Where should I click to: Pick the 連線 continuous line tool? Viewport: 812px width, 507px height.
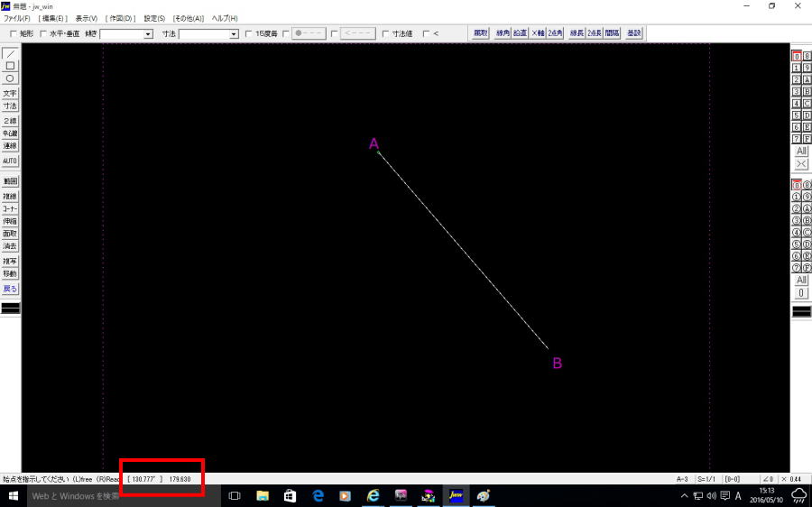pos(10,145)
